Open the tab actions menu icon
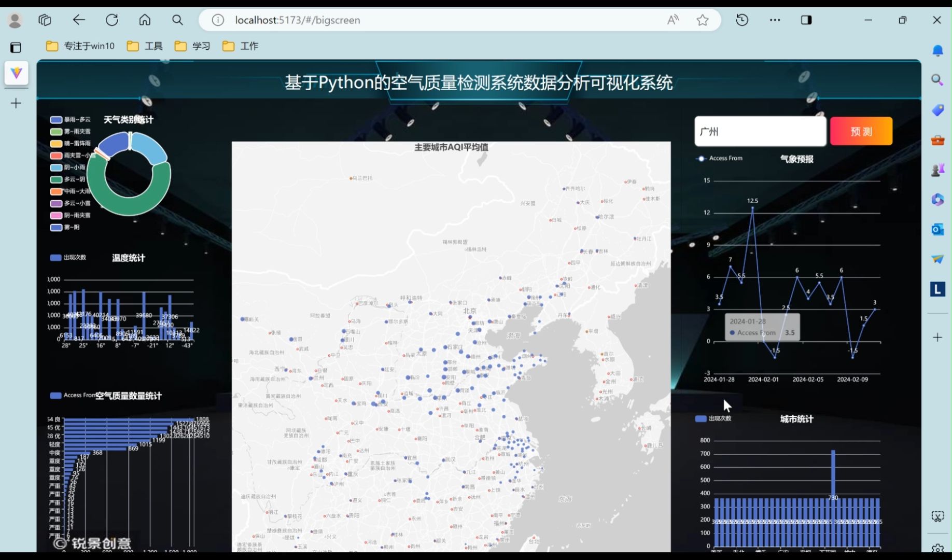The width and height of the screenshot is (952, 560). pos(16,48)
